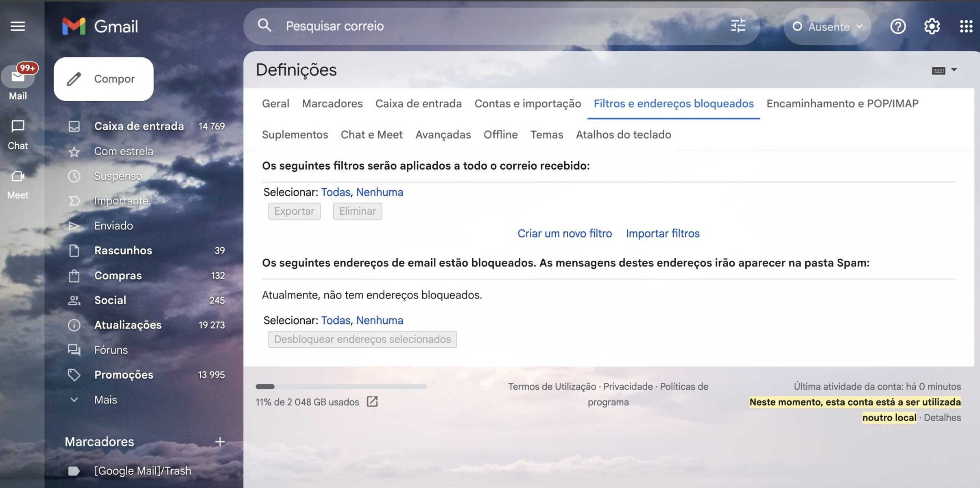
Task: Open the Encaminhamento e POP/IMAP tab
Action: coord(842,104)
